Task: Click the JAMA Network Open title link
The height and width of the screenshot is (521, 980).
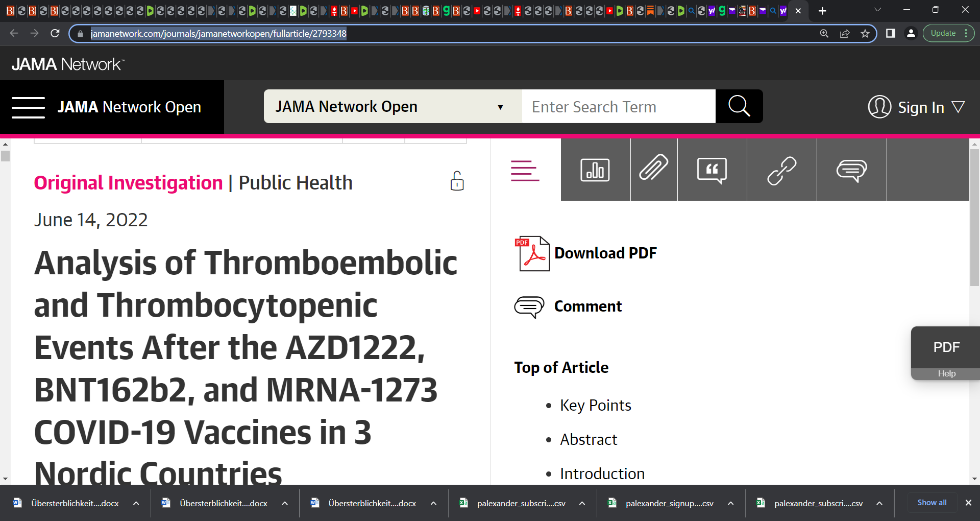Action: pos(129,107)
